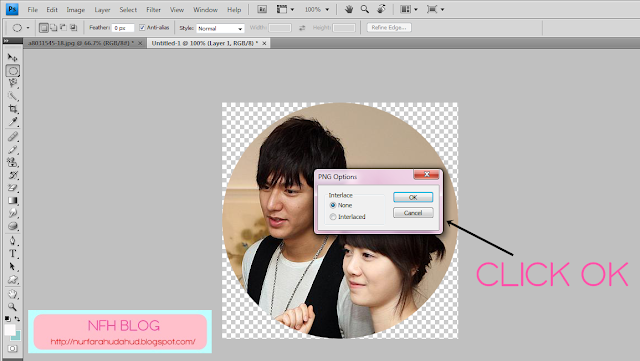Click the Photoshop Ps logo
Viewport: 640px width, 361px height.
(12, 9)
